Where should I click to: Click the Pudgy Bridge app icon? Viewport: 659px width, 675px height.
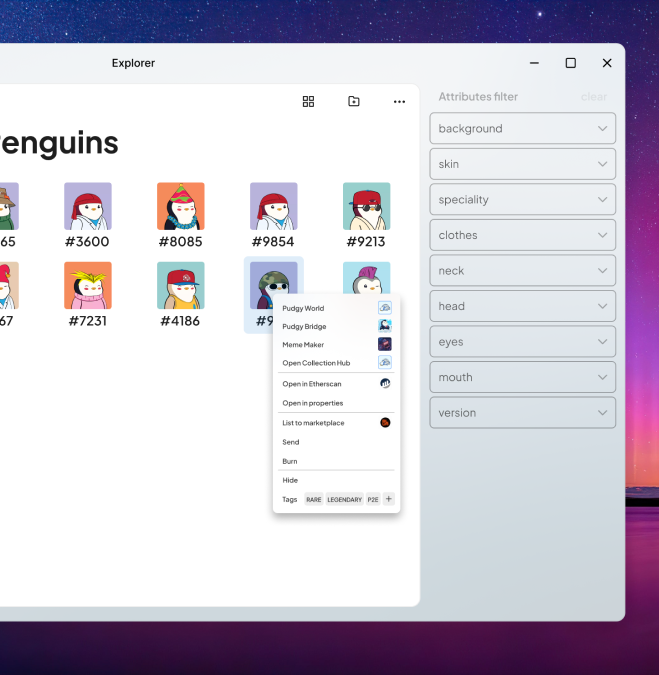[385, 326]
